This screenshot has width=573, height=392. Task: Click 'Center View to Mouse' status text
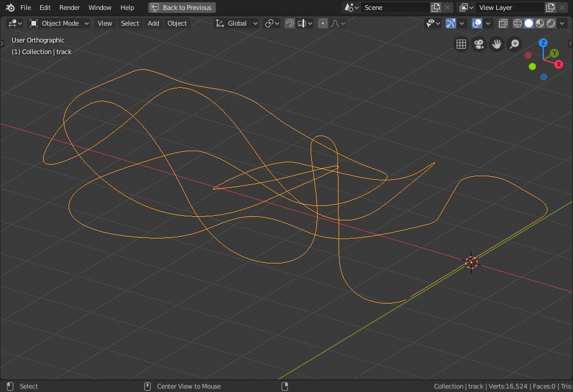[x=188, y=386]
